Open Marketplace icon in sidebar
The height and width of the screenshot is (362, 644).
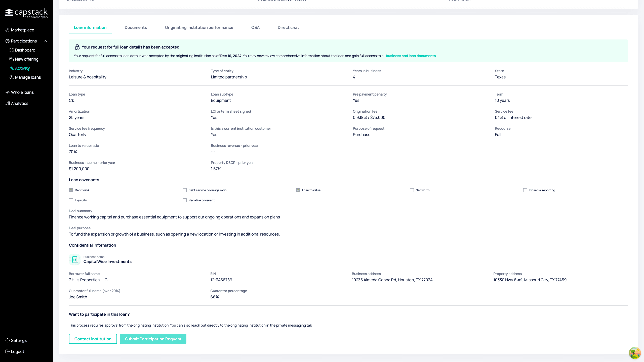[x=8, y=30]
